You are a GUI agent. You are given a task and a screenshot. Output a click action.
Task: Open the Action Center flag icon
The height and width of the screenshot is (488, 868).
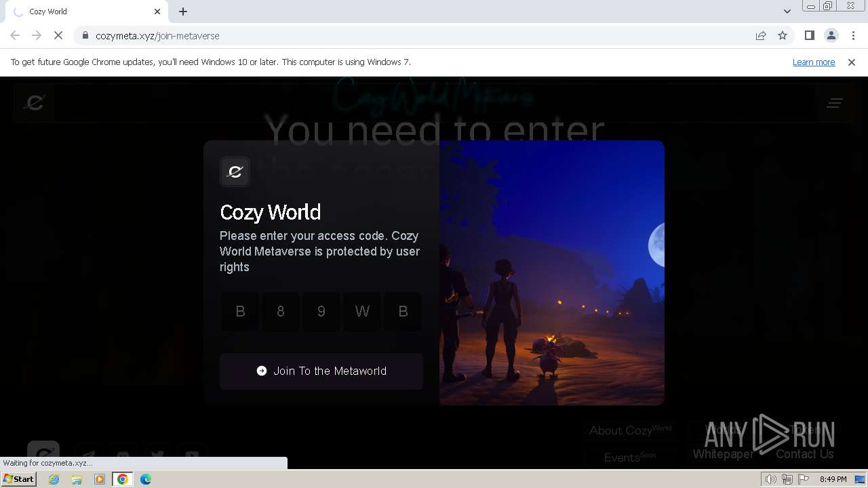804,479
